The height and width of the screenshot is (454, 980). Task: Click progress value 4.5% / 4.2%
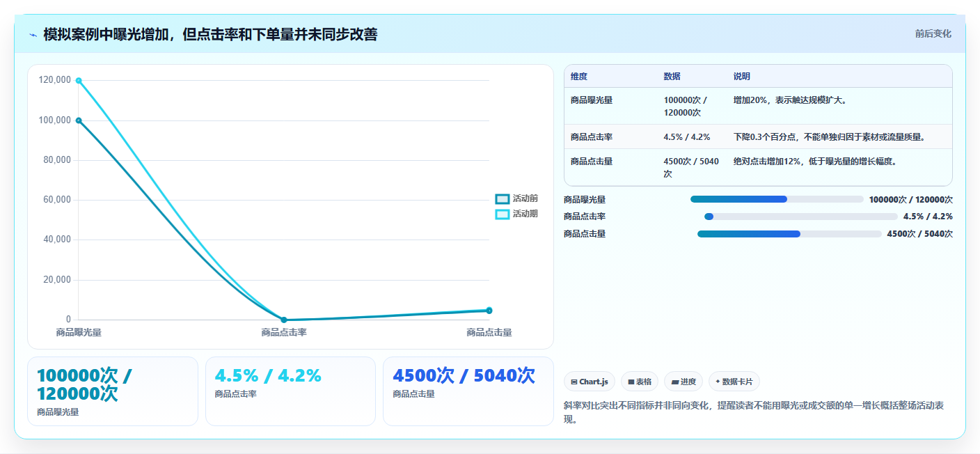pos(928,217)
